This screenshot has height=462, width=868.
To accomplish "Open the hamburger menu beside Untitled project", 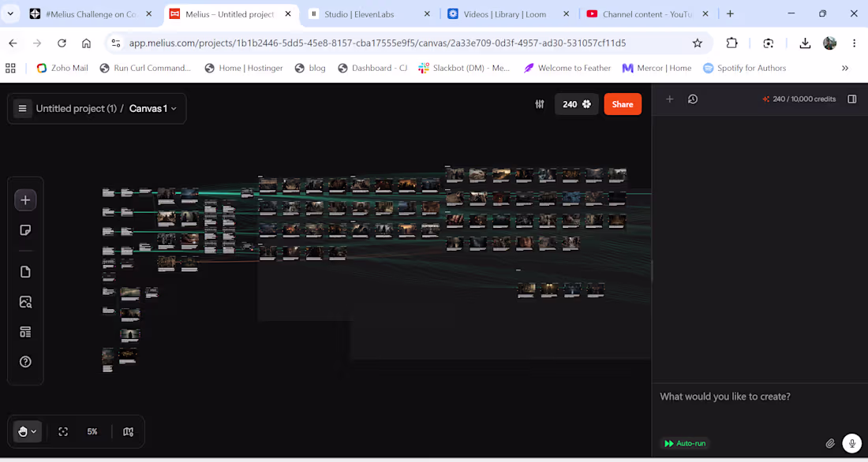I will [x=22, y=109].
